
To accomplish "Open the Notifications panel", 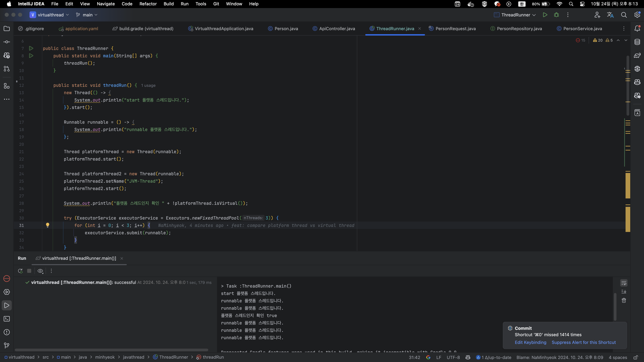I will [637, 29].
